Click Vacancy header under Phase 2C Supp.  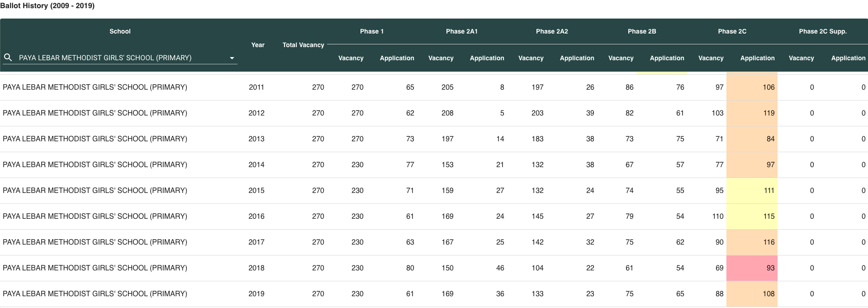802,58
